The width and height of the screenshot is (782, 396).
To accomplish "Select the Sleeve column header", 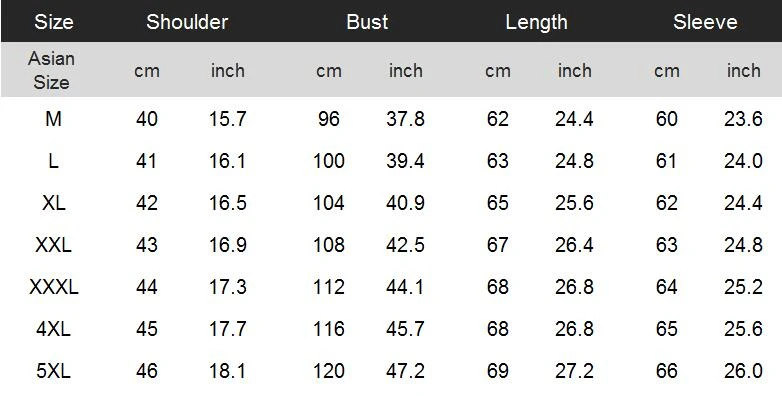I will coord(705,22).
